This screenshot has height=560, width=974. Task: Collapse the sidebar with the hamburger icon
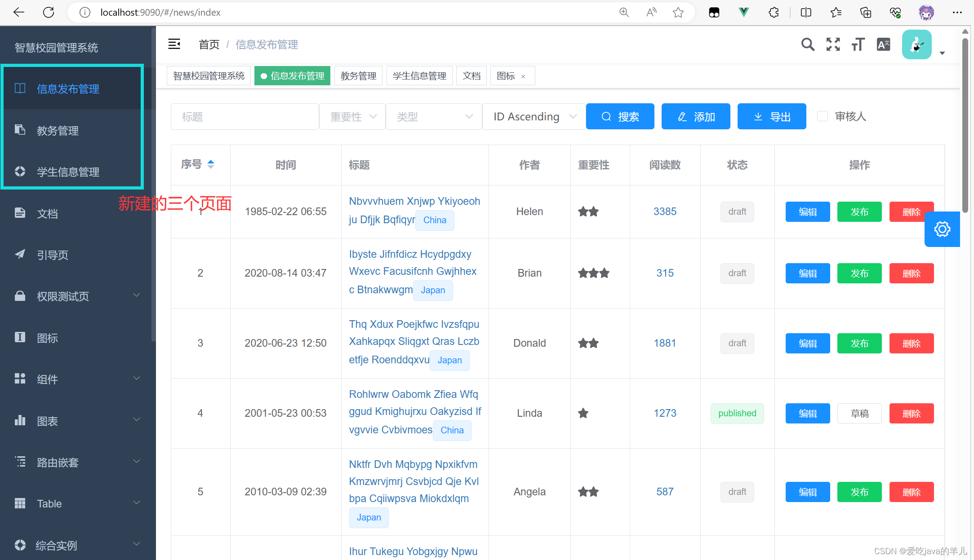point(174,44)
